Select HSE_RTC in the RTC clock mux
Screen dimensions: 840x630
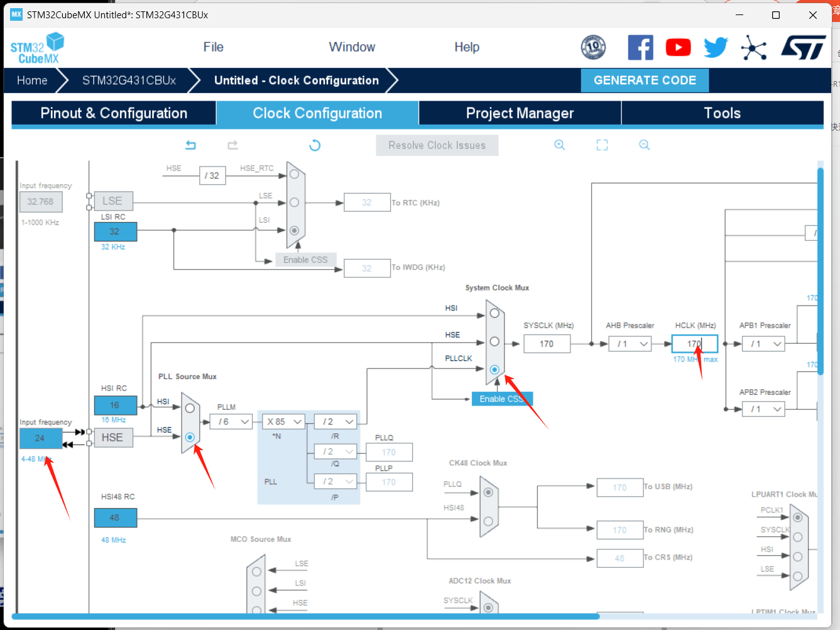point(294,174)
